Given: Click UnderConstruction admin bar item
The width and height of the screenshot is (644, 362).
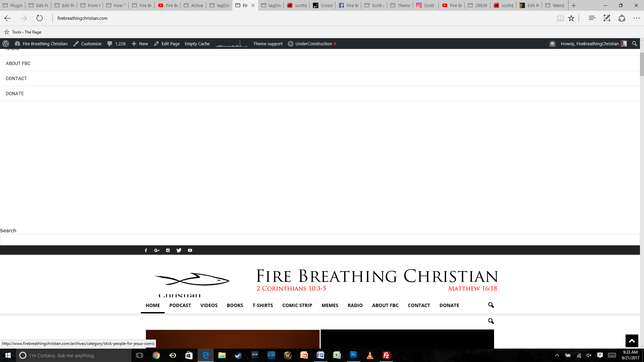Looking at the screenshot, I should click(312, 44).
